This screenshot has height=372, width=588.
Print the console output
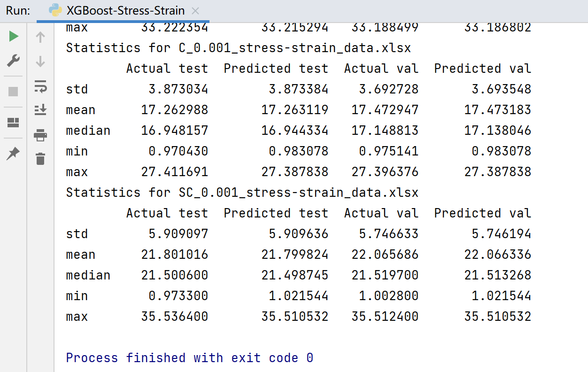[x=40, y=135]
